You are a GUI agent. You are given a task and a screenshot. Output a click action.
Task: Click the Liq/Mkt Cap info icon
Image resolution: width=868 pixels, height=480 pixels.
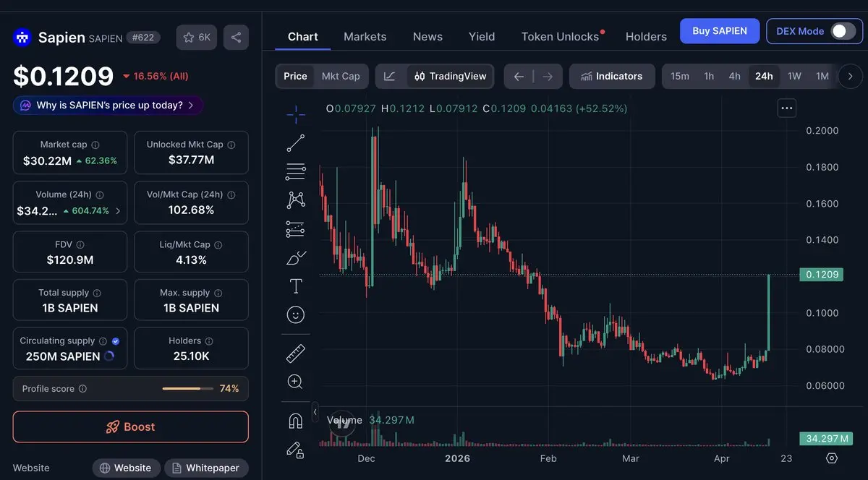click(219, 245)
